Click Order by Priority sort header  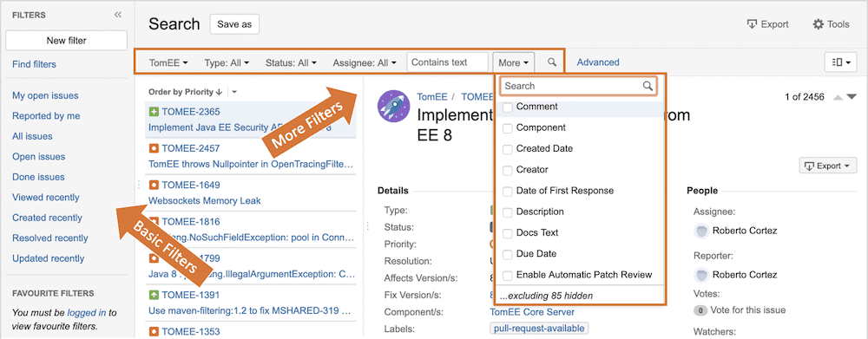186,92
